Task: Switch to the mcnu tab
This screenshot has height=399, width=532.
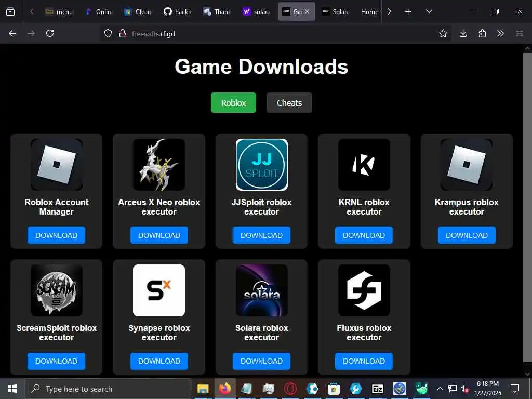Action: point(59,11)
